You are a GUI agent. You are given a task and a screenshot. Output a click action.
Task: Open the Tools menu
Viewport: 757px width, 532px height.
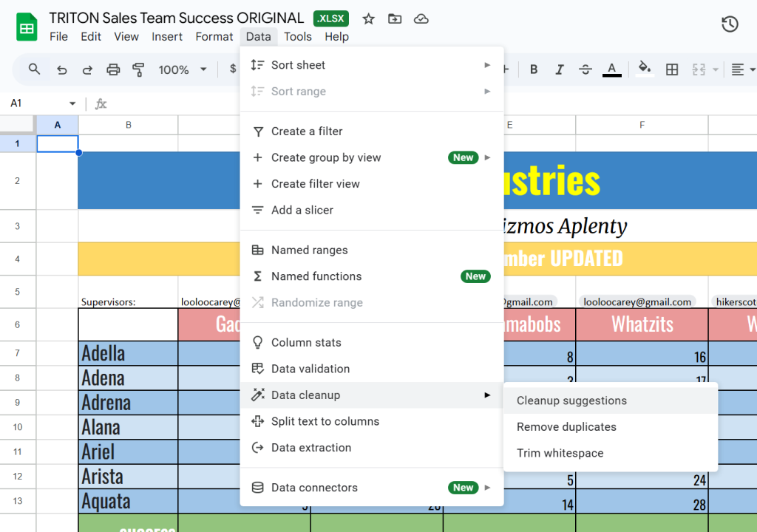pyautogui.click(x=297, y=37)
